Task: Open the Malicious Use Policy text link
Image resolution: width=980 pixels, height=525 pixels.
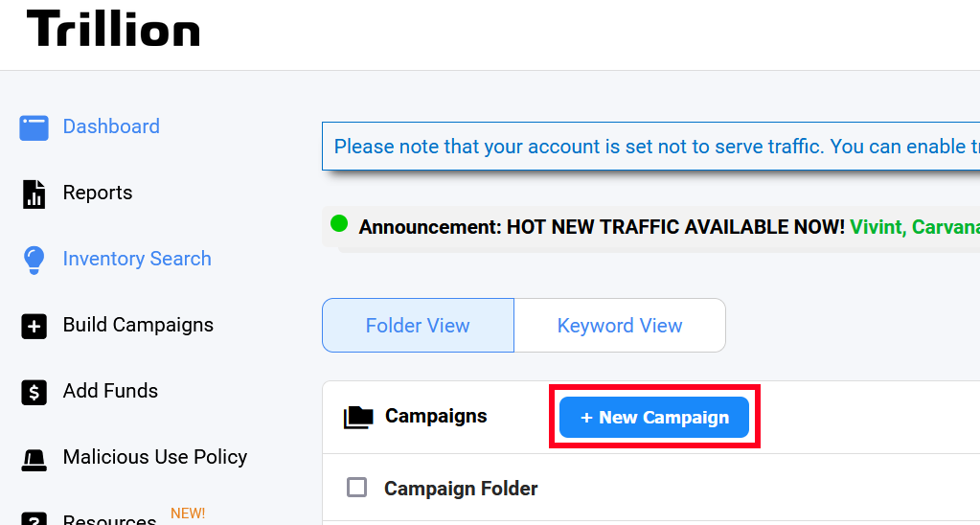Action: pyautogui.click(x=155, y=457)
